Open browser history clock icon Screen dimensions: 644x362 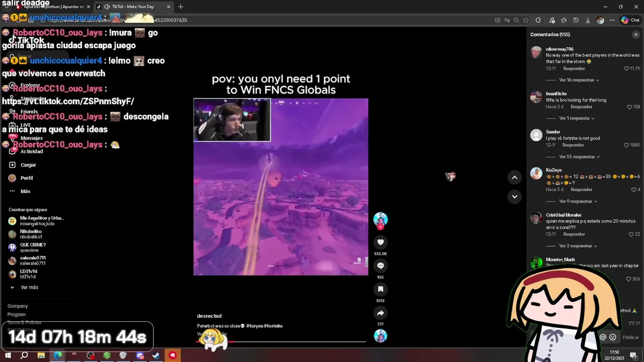point(576,20)
